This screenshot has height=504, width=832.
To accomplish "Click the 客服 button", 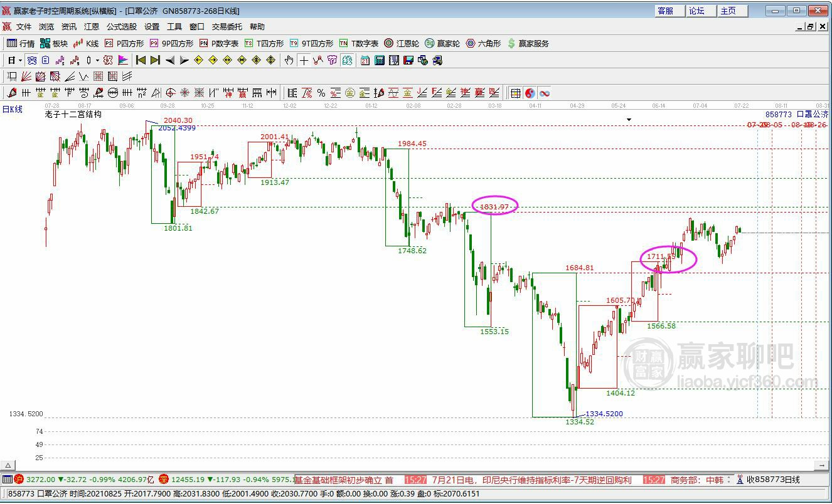I will [670, 11].
